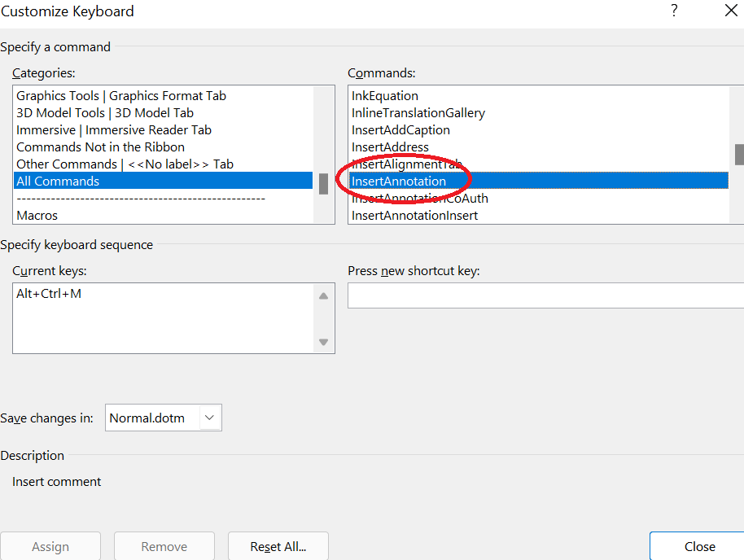The width and height of the screenshot is (744, 560).
Task: Select the InsertAnnotation command
Action: [x=539, y=181]
